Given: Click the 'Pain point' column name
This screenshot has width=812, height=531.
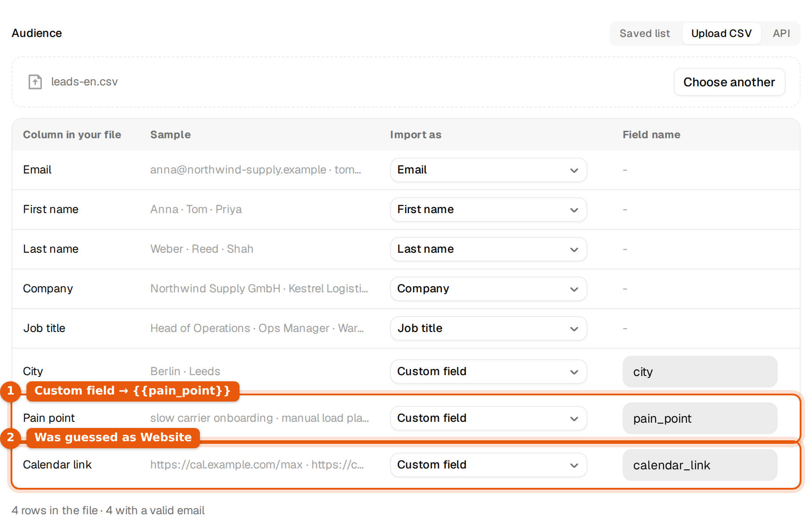Looking at the screenshot, I should (x=49, y=418).
